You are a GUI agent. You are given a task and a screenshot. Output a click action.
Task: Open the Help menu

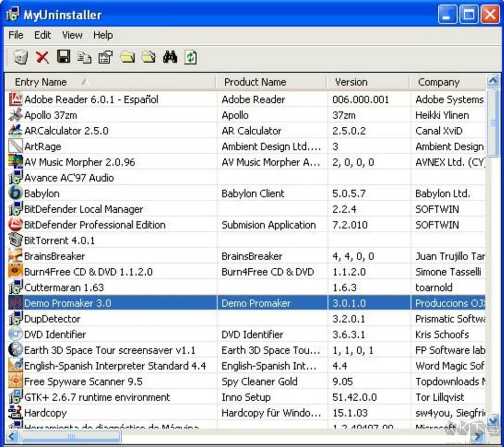click(103, 35)
